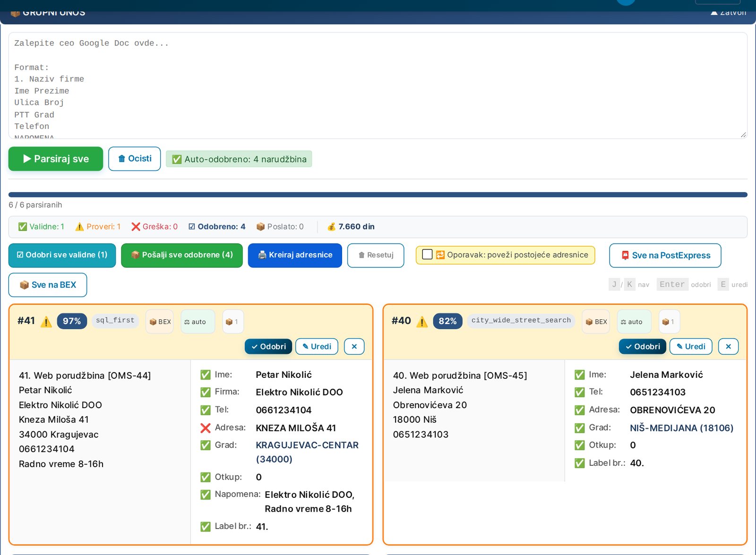Enable the Oporavak recovery checkbox
The height and width of the screenshot is (555, 756).
coord(427,255)
